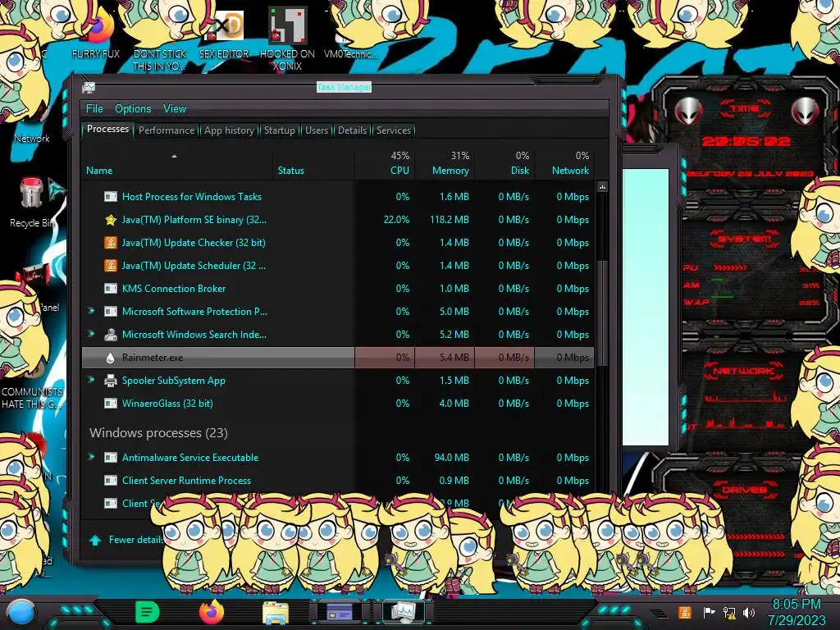Viewport: 840px width, 630px height.
Task: Click the Windows processes (23) group header
Action: pyautogui.click(x=158, y=433)
